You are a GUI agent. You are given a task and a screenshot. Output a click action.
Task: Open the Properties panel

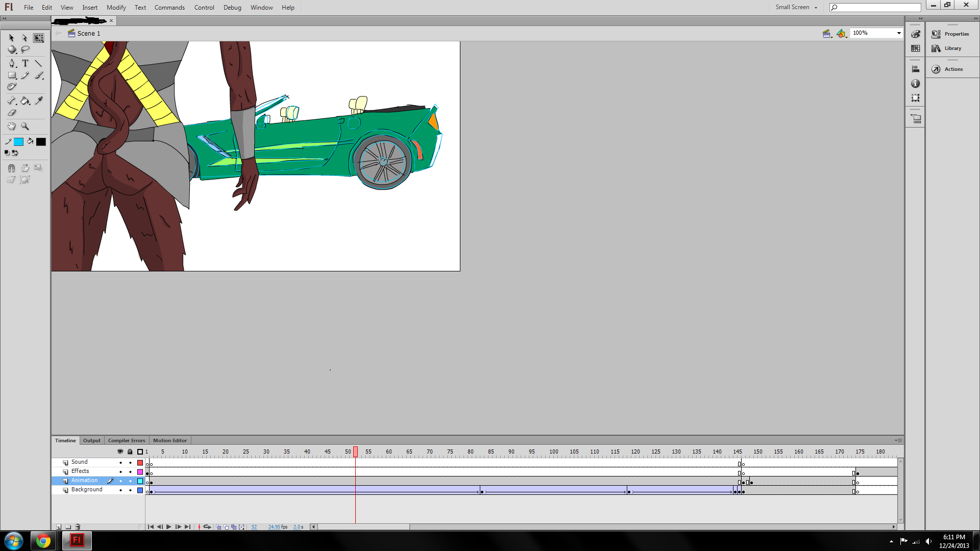pos(950,34)
